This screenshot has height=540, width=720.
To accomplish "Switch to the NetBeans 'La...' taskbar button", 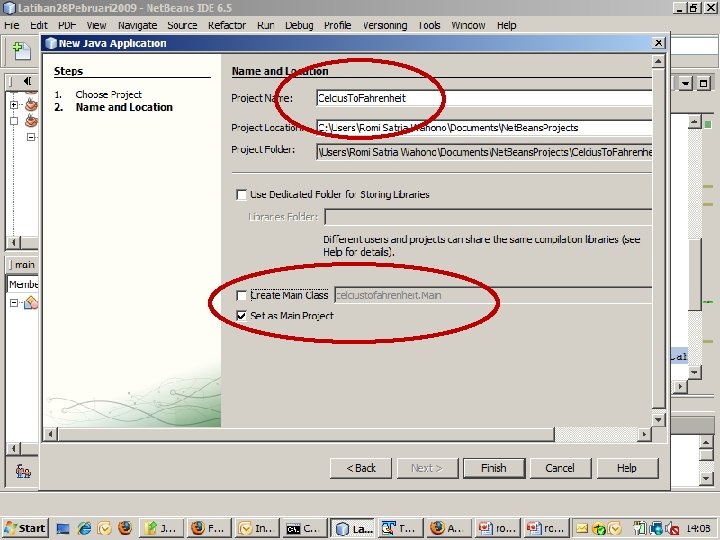I will pos(353,529).
